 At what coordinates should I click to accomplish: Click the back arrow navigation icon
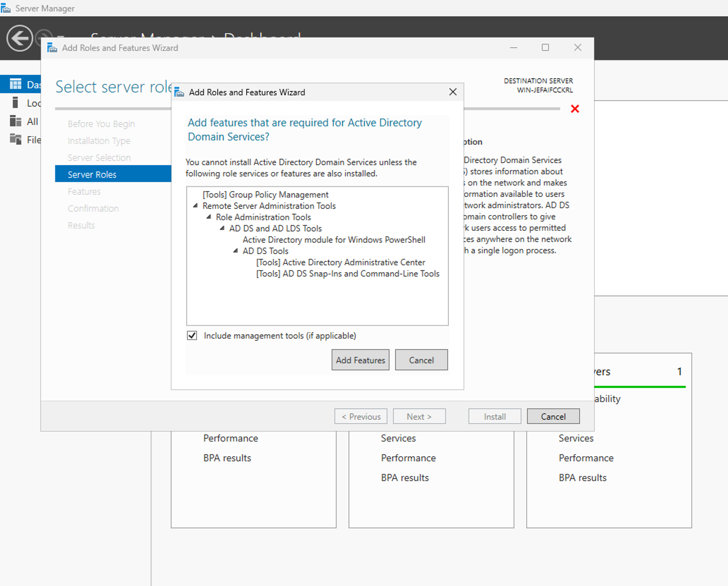tap(20, 38)
